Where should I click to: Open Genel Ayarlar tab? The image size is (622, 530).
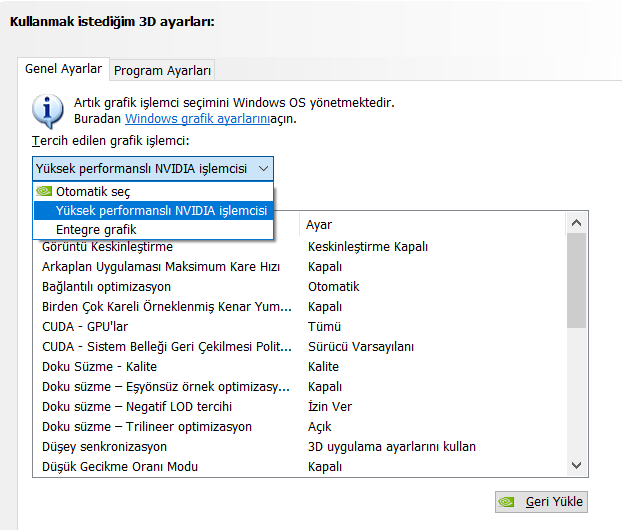[63, 69]
